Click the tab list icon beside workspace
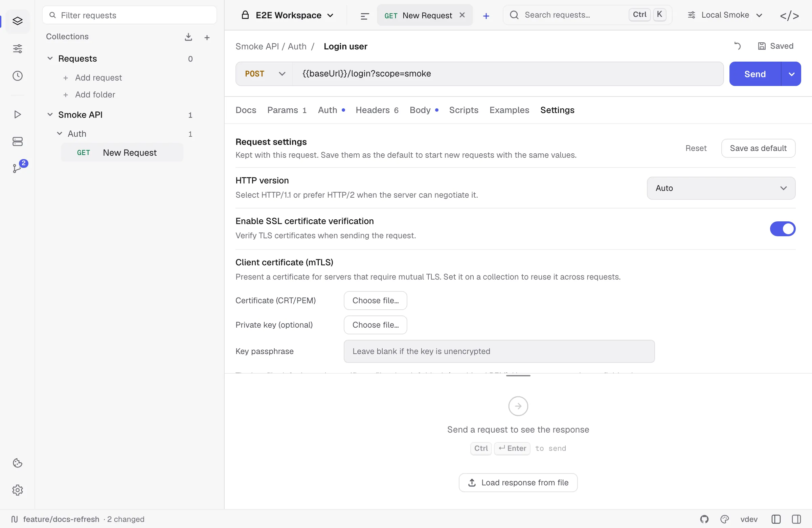This screenshot has width=812, height=528. 365,16
